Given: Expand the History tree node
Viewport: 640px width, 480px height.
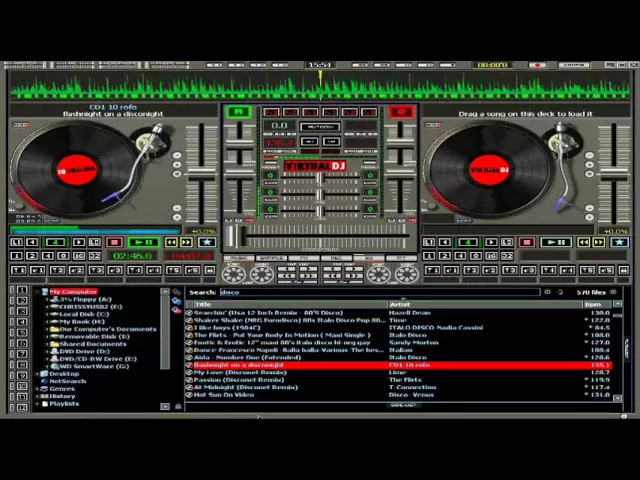Looking at the screenshot, I should [37, 396].
